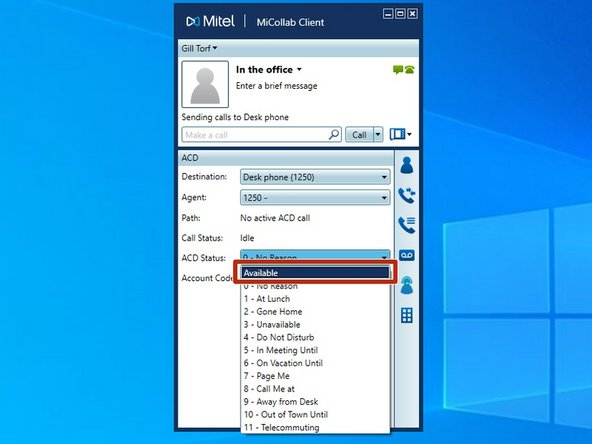Select 3 - Unavailable status
This screenshot has height=444, width=592.
[x=315, y=324]
